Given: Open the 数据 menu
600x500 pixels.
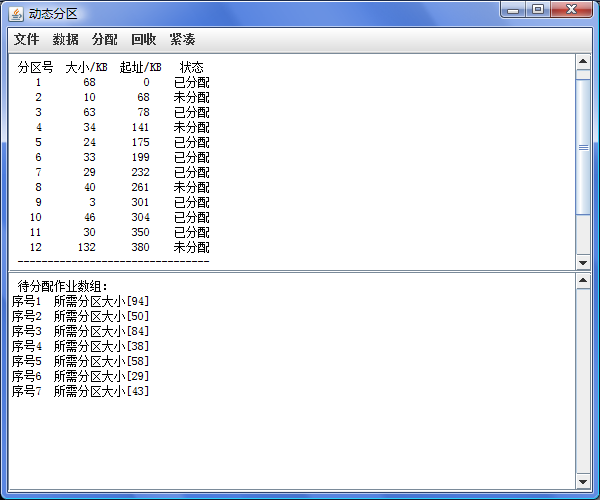Looking at the screenshot, I should click(x=65, y=40).
